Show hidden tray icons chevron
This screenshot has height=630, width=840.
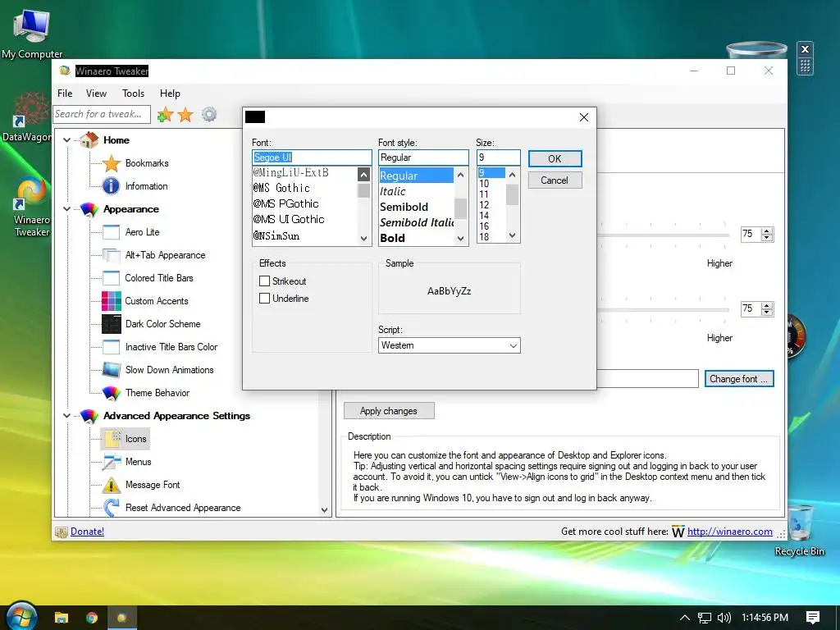(684, 618)
